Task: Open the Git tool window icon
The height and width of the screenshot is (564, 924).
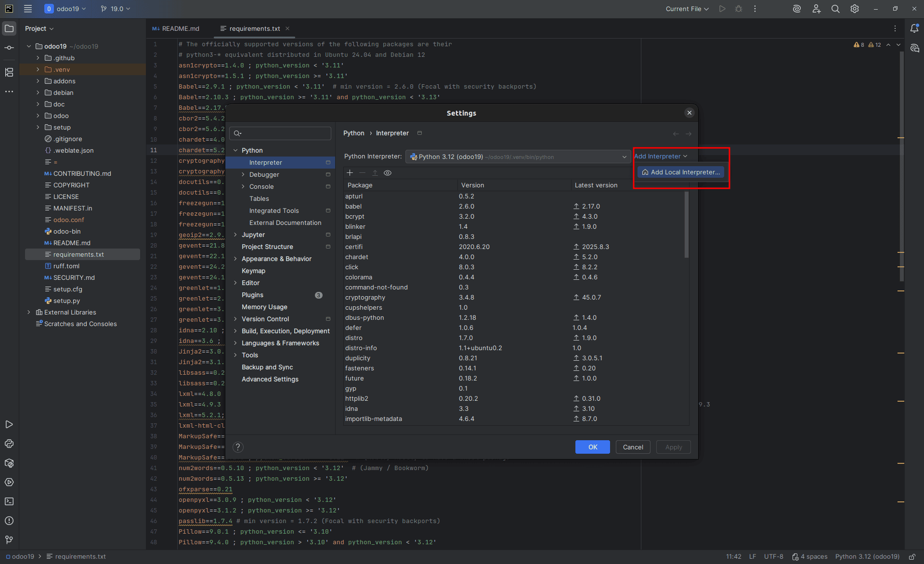Action: [9, 540]
